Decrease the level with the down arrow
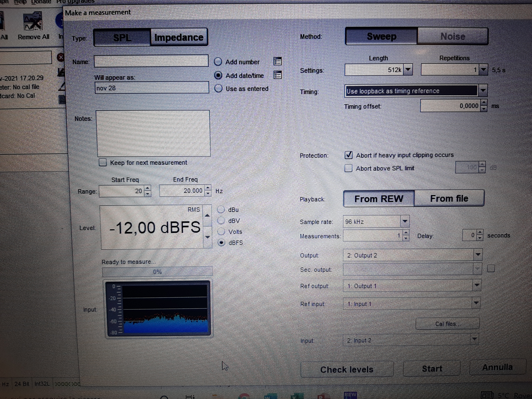 [x=208, y=237]
